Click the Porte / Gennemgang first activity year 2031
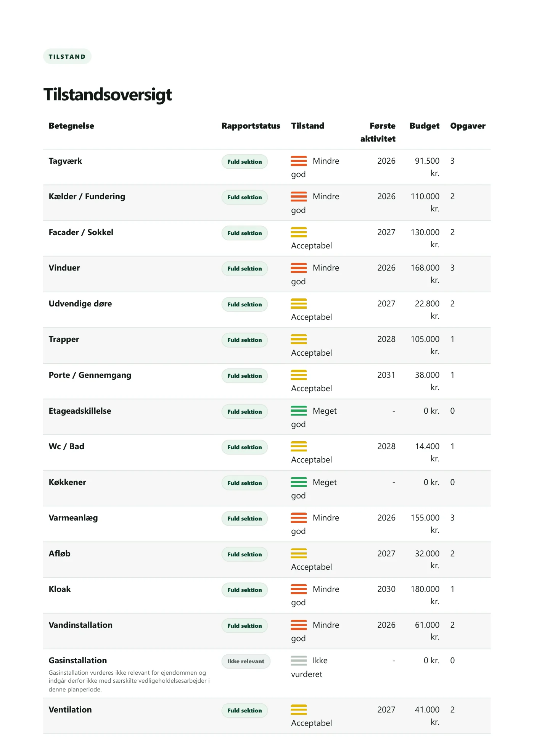This screenshot has width=534, height=756. click(386, 375)
